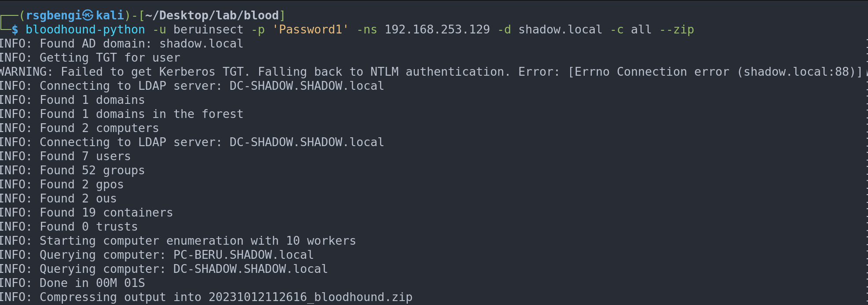
Task: Click the IP address 192.168.253.129
Action: tap(437, 29)
